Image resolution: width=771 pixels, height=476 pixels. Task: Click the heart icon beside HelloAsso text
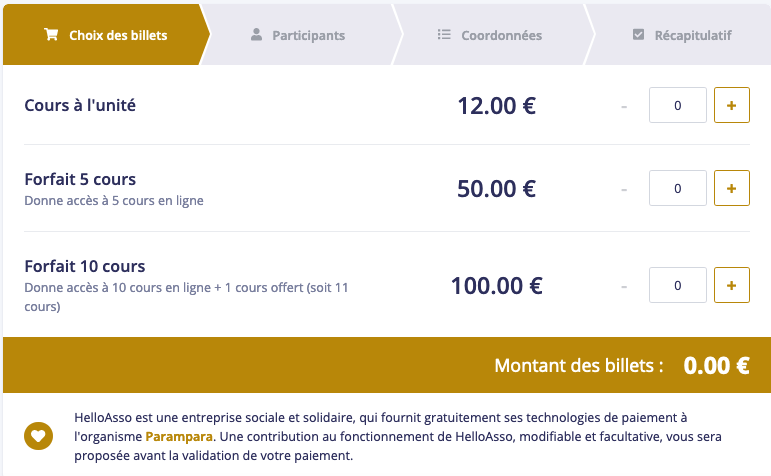click(x=38, y=436)
